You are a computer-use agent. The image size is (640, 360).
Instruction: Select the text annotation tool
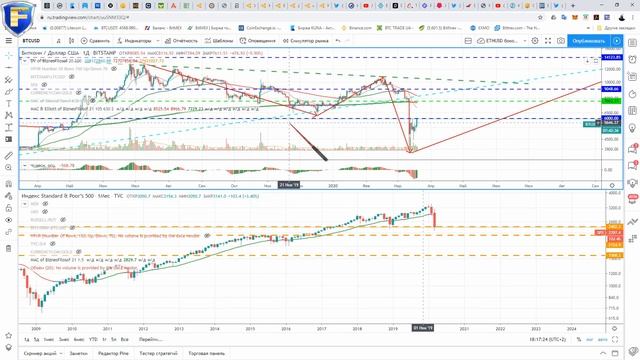coord(9,104)
